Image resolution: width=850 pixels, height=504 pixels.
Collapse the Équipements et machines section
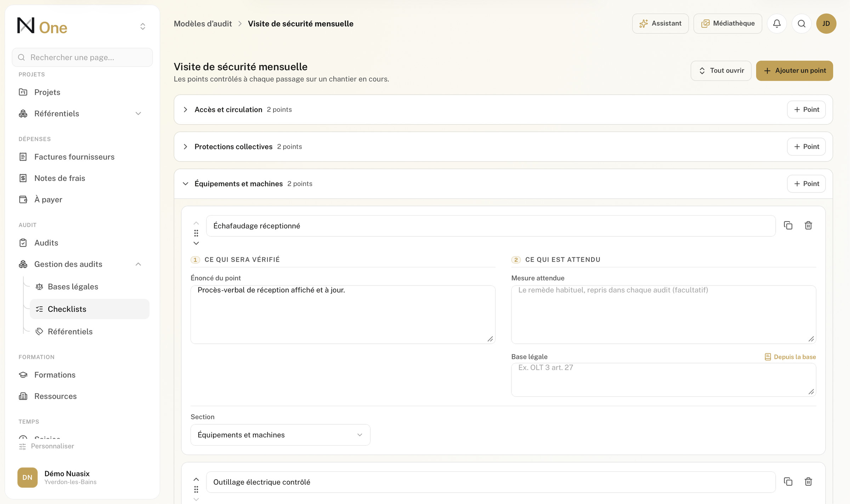click(186, 184)
